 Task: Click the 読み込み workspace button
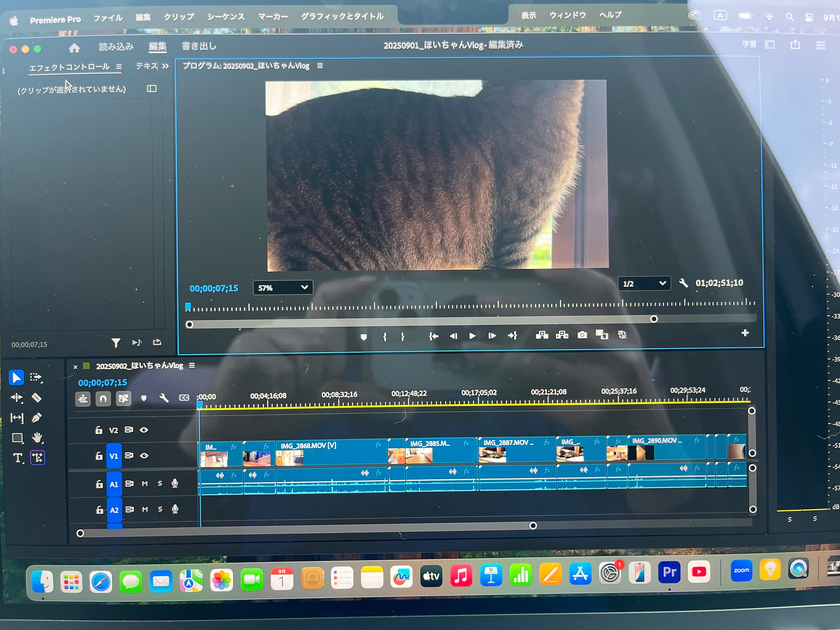click(x=116, y=47)
